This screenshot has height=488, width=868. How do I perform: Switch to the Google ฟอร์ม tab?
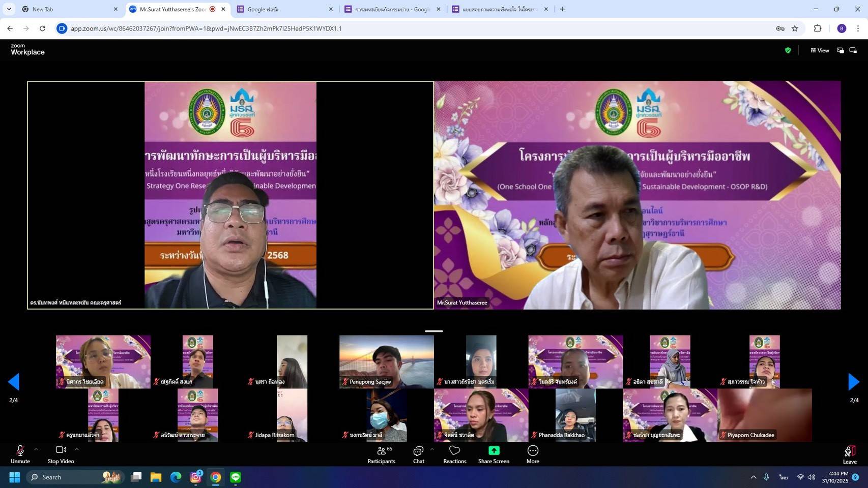(282, 9)
